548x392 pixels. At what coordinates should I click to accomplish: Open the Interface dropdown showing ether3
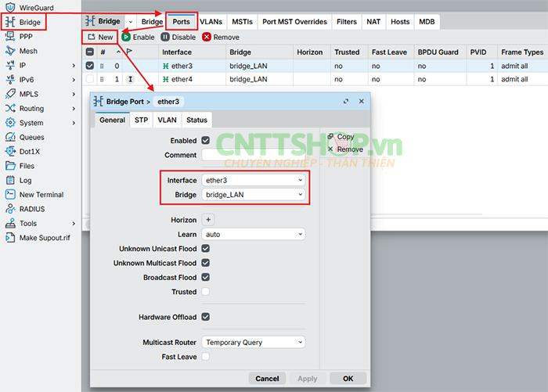(x=253, y=180)
